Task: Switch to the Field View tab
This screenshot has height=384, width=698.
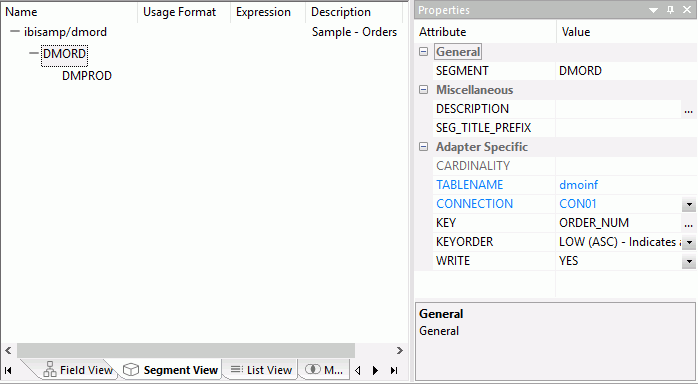Action: [78, 370]
